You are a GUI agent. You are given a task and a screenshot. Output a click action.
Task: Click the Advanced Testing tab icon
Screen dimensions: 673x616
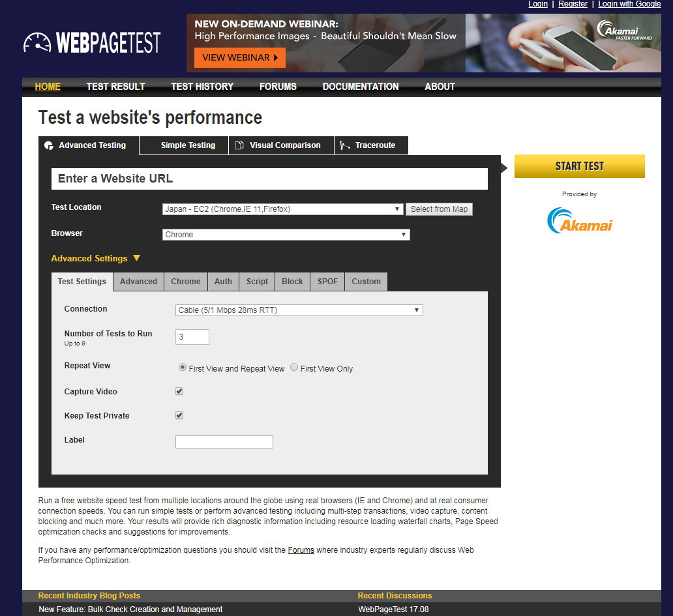tap(49, 145)
